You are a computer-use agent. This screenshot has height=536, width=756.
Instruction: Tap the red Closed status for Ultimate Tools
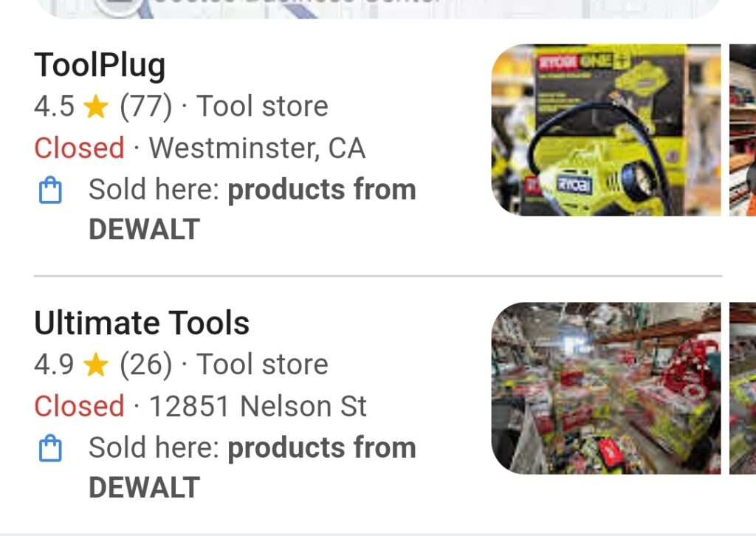(79, 407)
